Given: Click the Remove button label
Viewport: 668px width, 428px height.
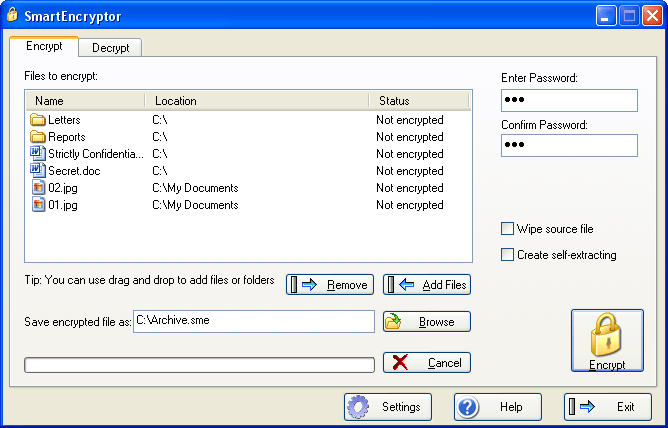Looking at the screenshot, I should pyautogui.click(x=347, y=285).
